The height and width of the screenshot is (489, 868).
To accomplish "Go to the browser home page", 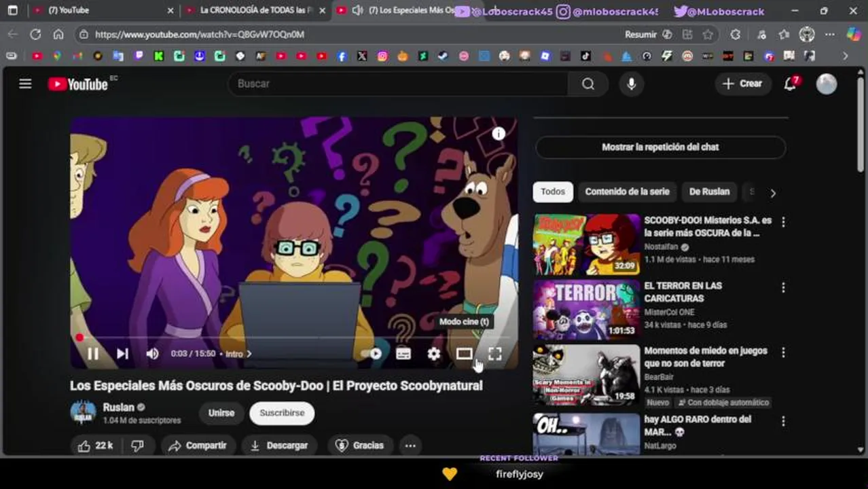I will point(58,34).
